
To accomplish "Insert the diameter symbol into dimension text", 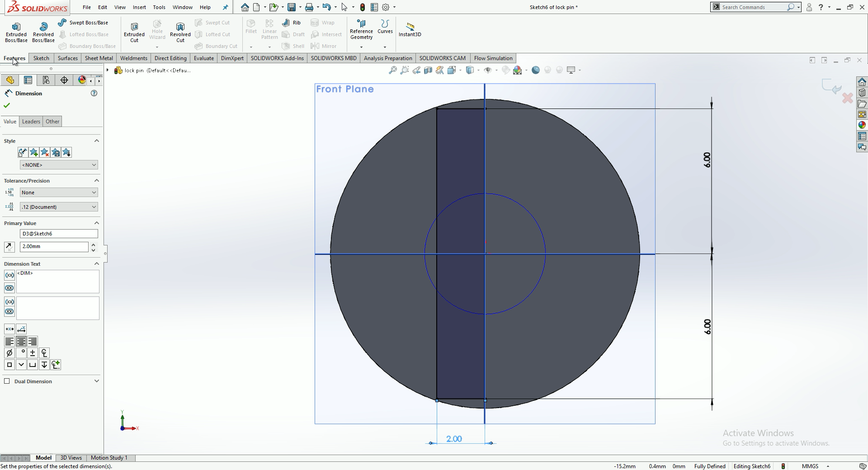I will 9,353.
